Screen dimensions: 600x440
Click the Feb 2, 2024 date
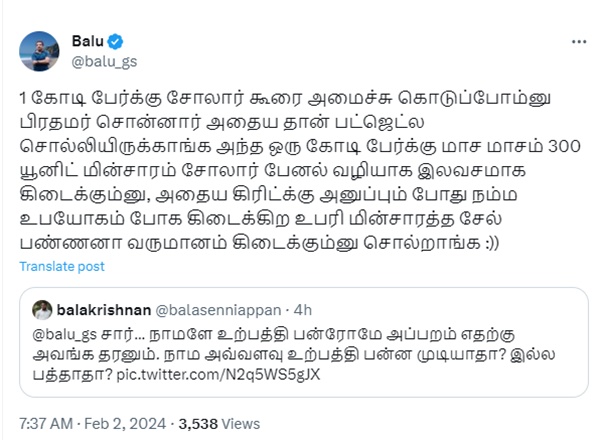coord(129,421)
